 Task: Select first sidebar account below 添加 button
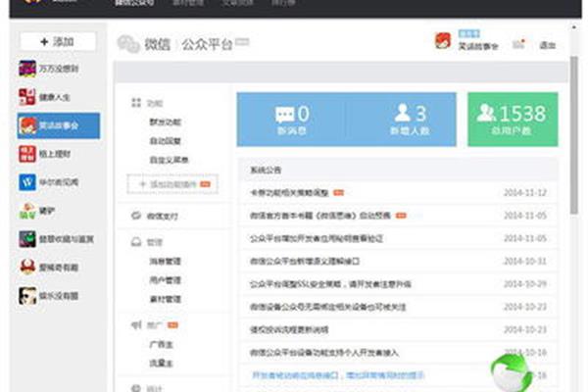coord(49,69)
